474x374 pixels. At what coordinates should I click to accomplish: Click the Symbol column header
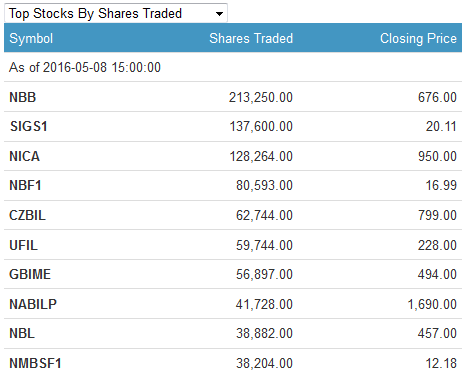(x=31, y=38)
